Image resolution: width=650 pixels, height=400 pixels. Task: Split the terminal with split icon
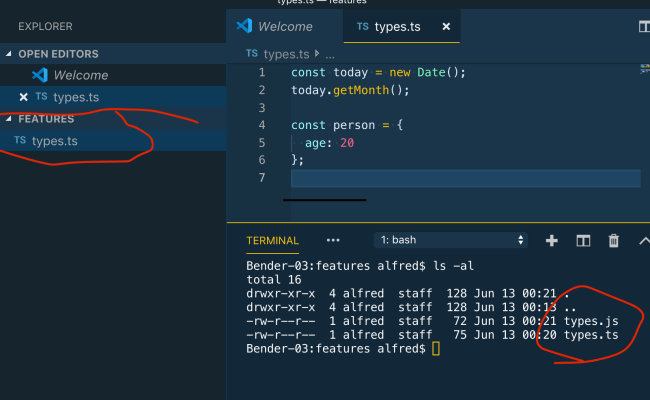tap(583, 240)
